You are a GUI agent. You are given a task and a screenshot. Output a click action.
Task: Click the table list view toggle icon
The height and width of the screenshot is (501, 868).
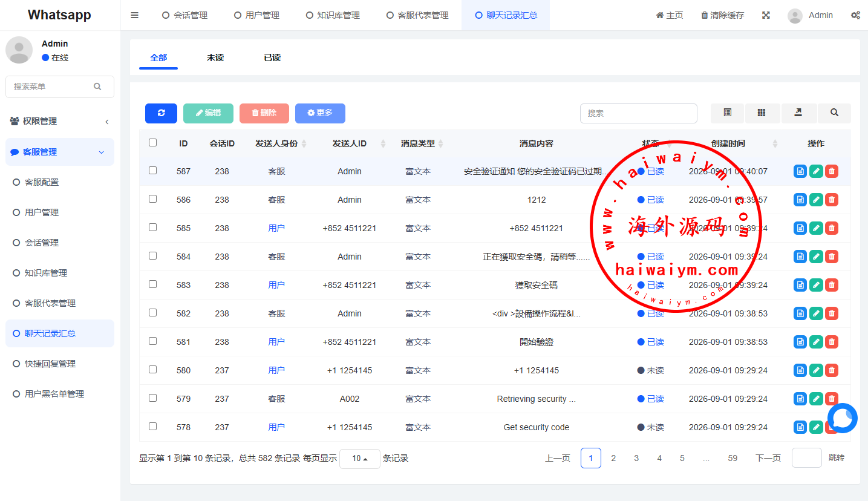(x=728, y=113)
